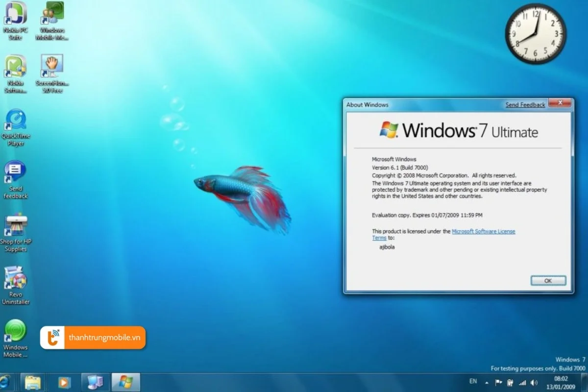Open the EN language bar selector

[473, 381]
